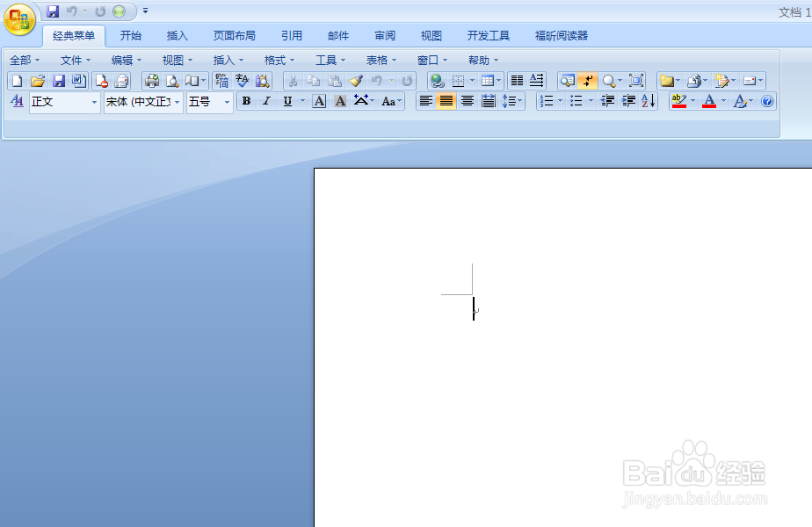The height and width of the screenshot is (527, 812).
Task: Click the Cut scissors icon
Action: (293, 81)
